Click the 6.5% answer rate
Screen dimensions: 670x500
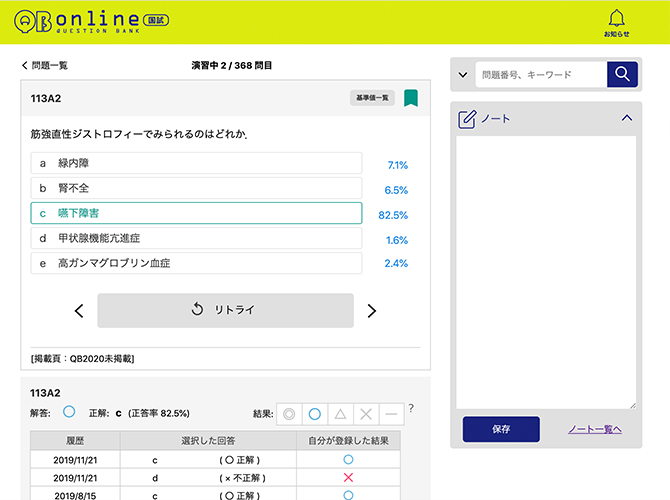(396, 191)
